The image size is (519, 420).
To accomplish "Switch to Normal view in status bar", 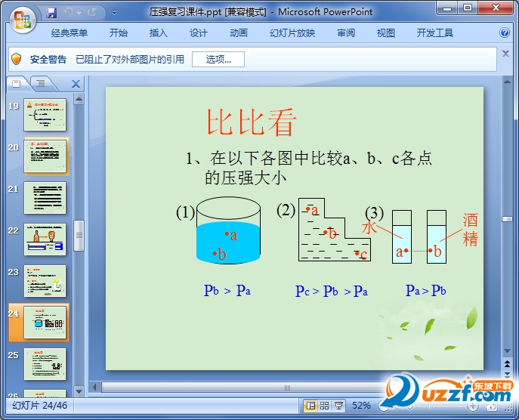I will pyautogui.click(x=310, y=406).
